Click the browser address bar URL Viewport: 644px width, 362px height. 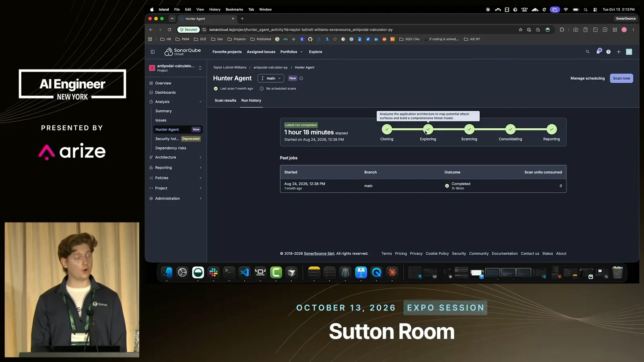[301, 30]
